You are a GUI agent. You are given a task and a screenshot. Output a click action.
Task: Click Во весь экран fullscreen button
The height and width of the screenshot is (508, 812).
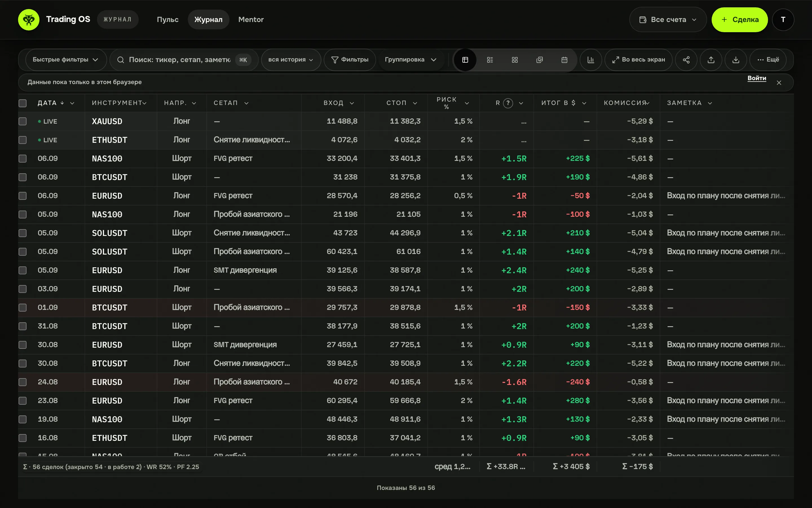638,60
